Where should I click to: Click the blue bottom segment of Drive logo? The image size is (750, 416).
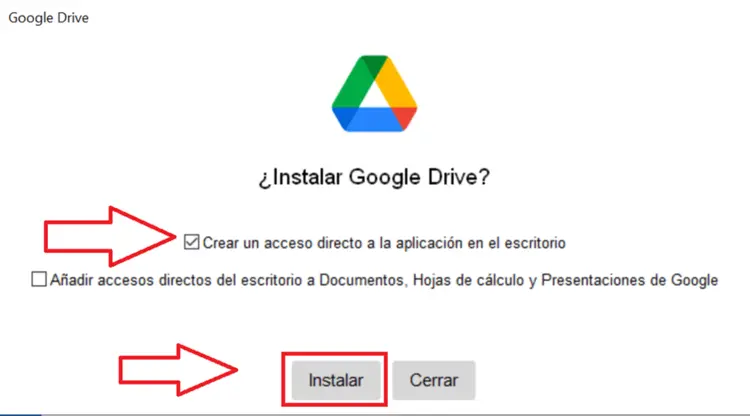click(x=368, y=120)
